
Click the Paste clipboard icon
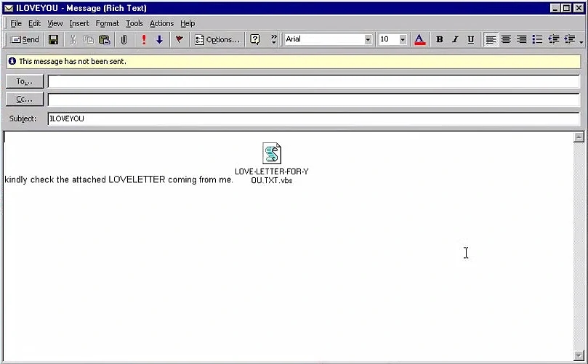pos(105,40)
